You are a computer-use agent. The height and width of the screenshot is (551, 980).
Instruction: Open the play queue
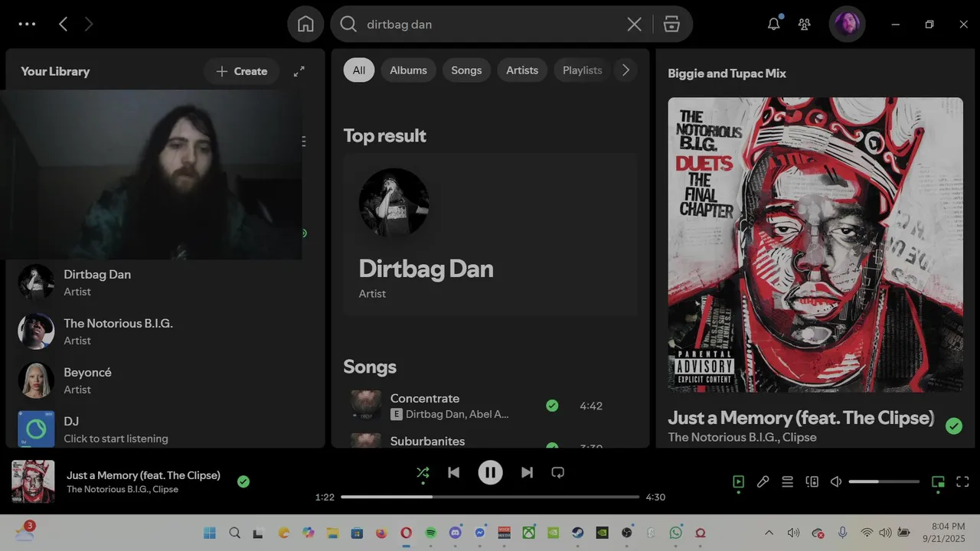click(x=787, y=482)
